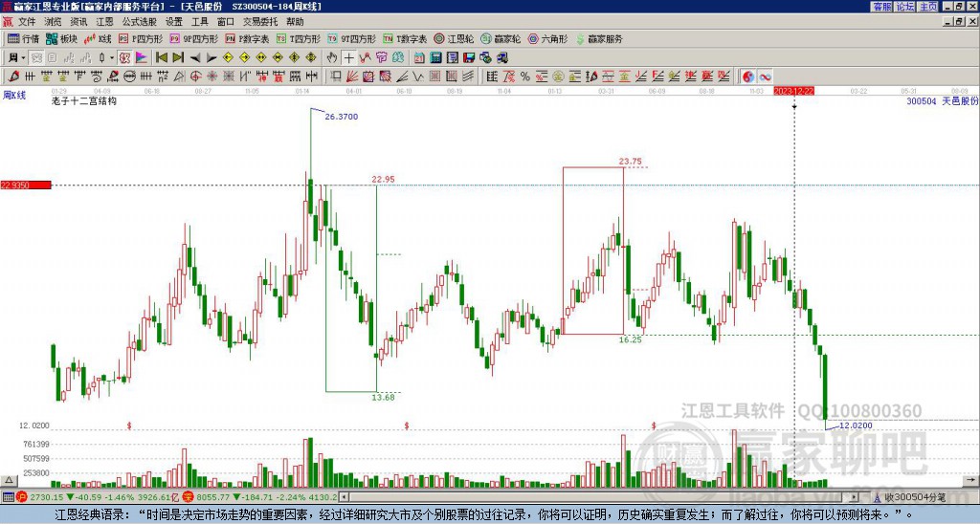Open the 帮助 menu
The width and height of the screenshot is (980, 524).
[295, 22]
